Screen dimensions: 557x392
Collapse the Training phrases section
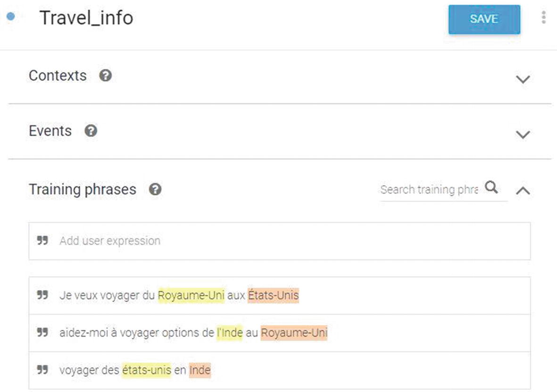(523, 190)
